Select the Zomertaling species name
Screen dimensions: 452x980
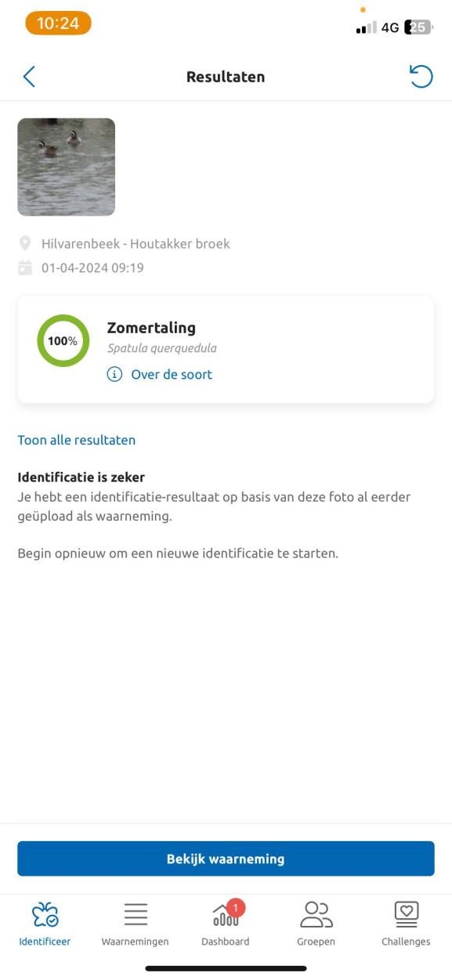pos(151,328)
